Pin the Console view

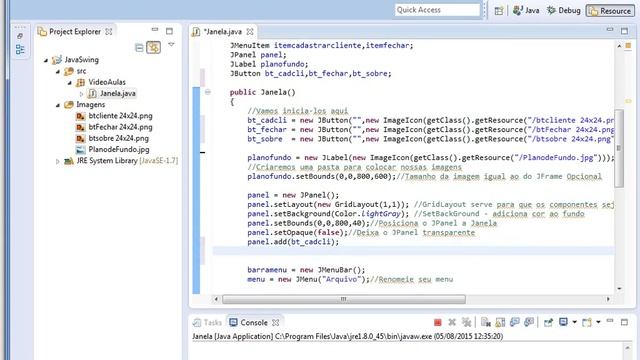tap(548, 322)
